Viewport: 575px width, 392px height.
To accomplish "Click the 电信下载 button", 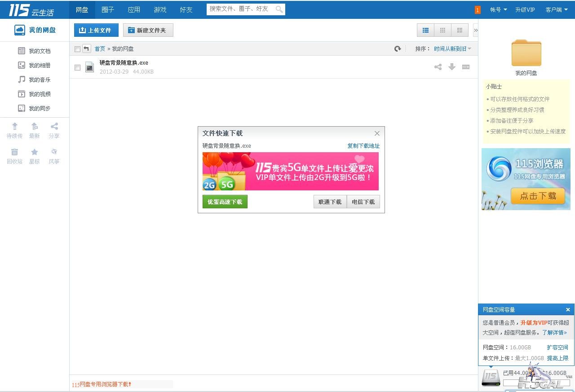I will coord(363,202).
